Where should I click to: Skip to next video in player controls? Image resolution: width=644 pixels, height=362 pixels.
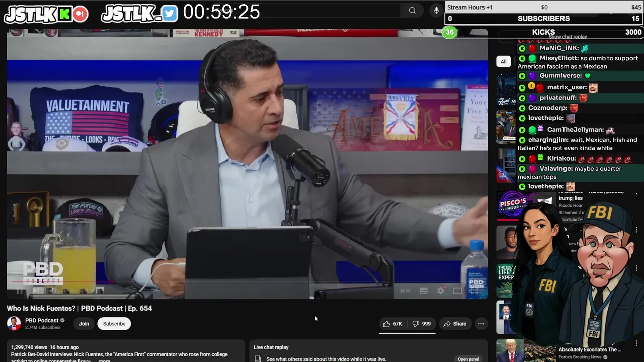coord(36,291)
